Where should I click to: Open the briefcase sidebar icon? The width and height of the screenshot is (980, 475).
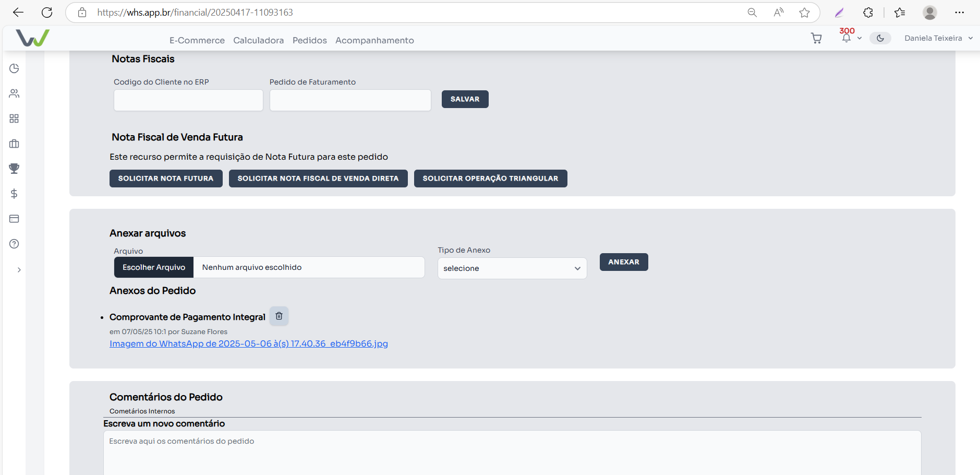pyautogui.click(x=14, y=144)
